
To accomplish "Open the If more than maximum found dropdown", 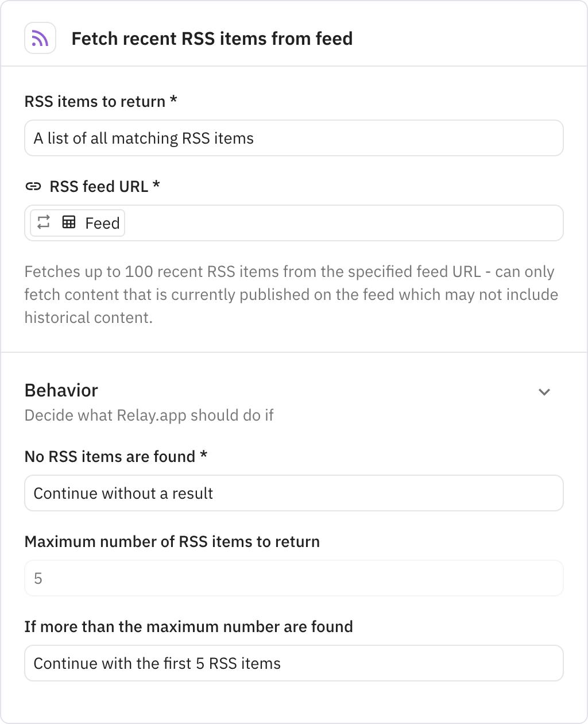I will (x=293, y=663).
